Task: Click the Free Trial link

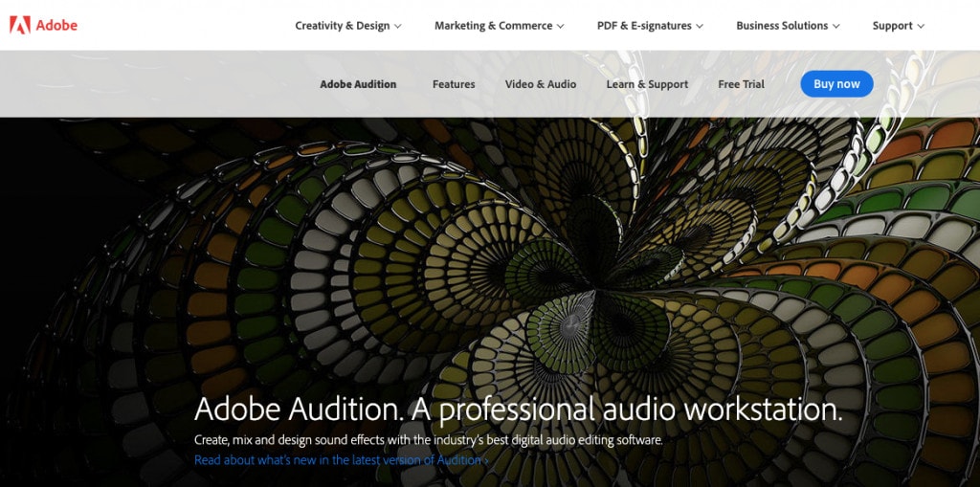Action: pyautogui.click(x=742, y=84)
